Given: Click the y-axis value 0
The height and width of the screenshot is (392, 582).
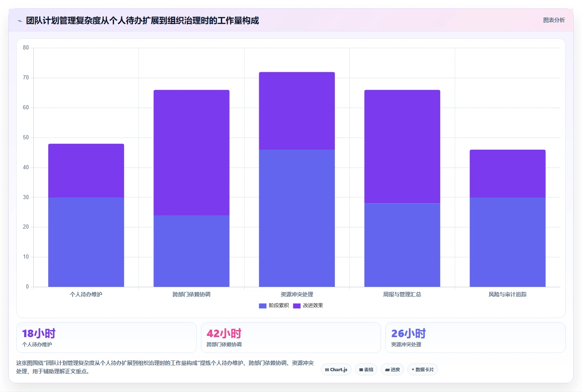Looking at the screenshot, I should [x=27, y=287].
